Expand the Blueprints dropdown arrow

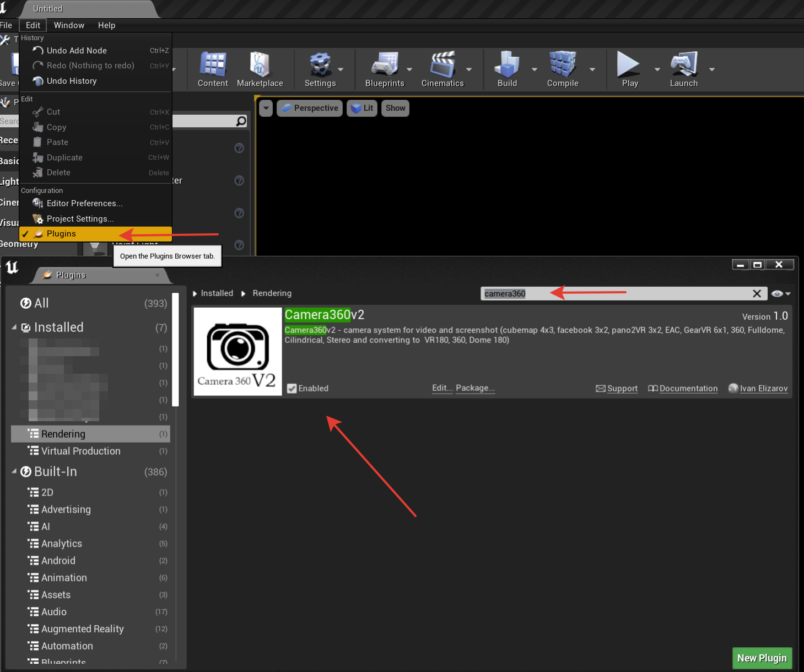click(x=409, y=69)
